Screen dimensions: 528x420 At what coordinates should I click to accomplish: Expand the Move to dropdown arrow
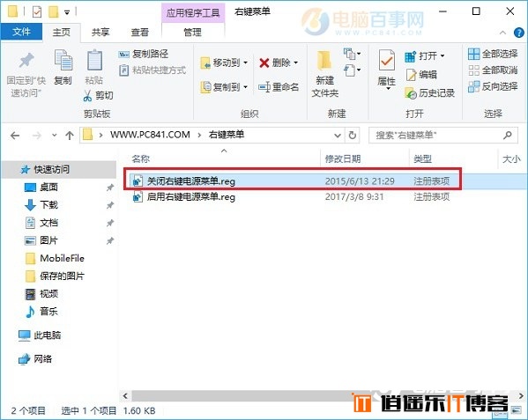tap(245, 63)
